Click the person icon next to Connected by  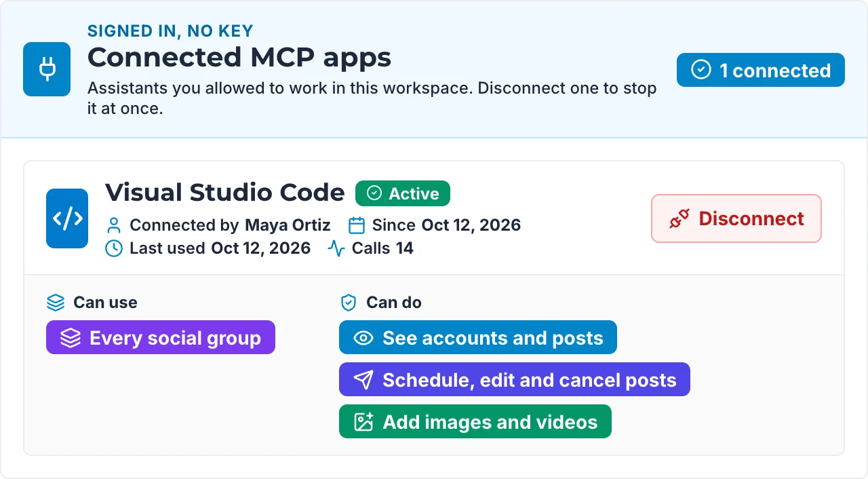[115, 225]
